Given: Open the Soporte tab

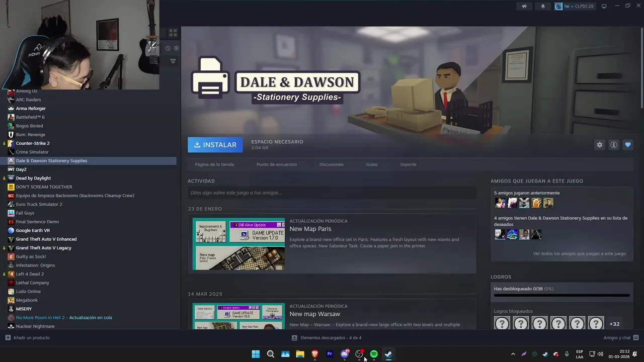Looking at the screenshot, I should (408, 164).
